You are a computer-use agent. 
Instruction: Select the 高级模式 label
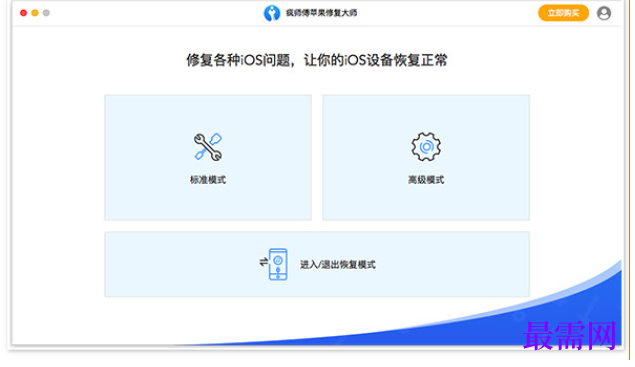coord(426,180)
